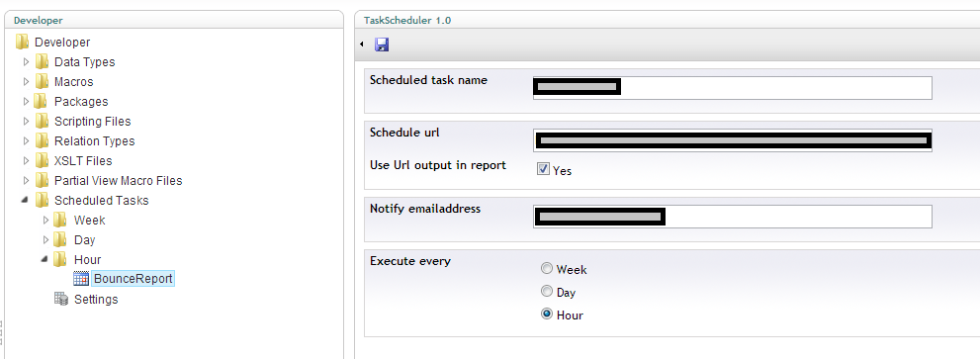Open the Macros tree item
The width and height of the screenshot is (980, 359).
(74, 82)
